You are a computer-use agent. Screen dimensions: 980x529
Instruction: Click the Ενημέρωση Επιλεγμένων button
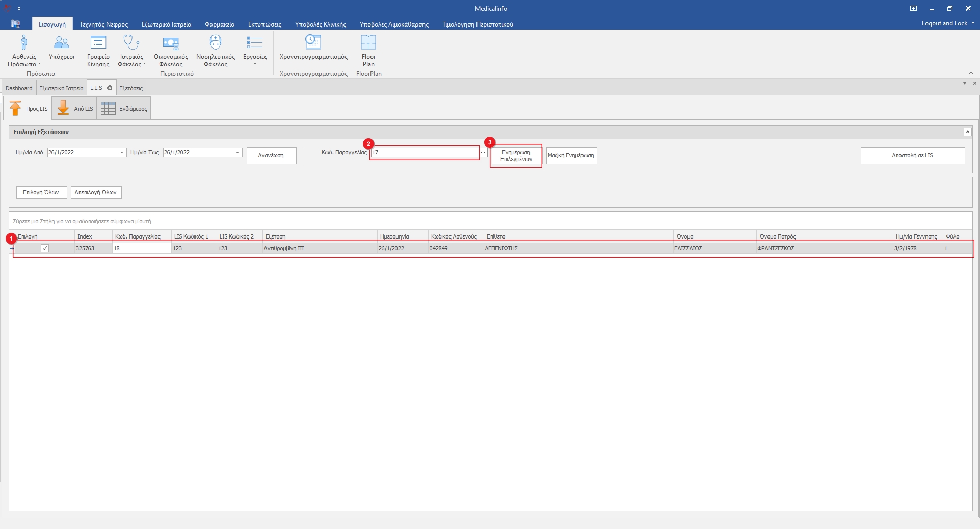coord(516,156)
